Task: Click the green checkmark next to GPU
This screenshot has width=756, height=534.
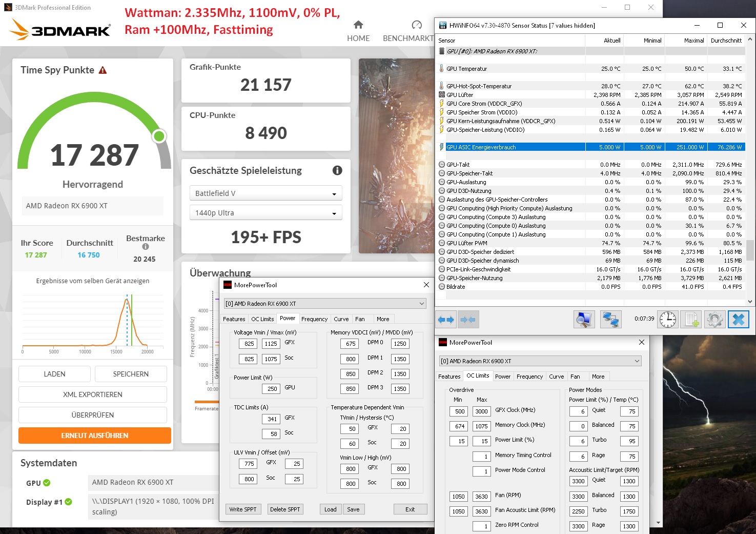Action: coord(47,483)
